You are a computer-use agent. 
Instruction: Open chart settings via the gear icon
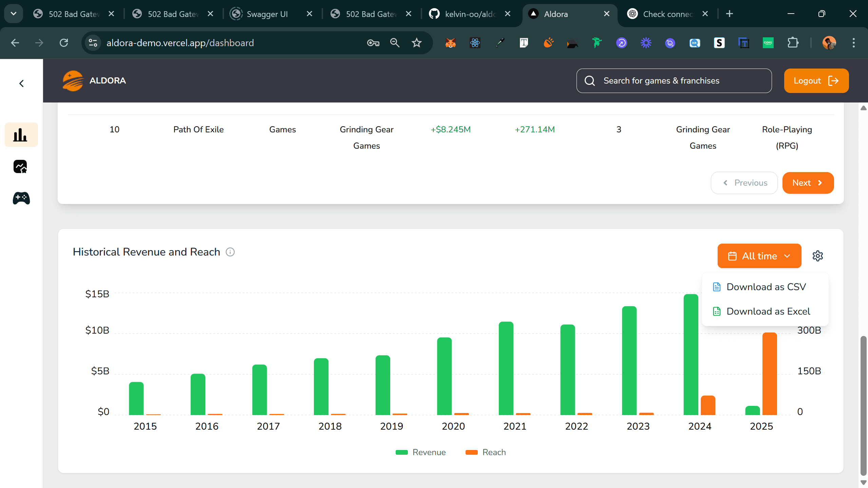click(818, 256)
